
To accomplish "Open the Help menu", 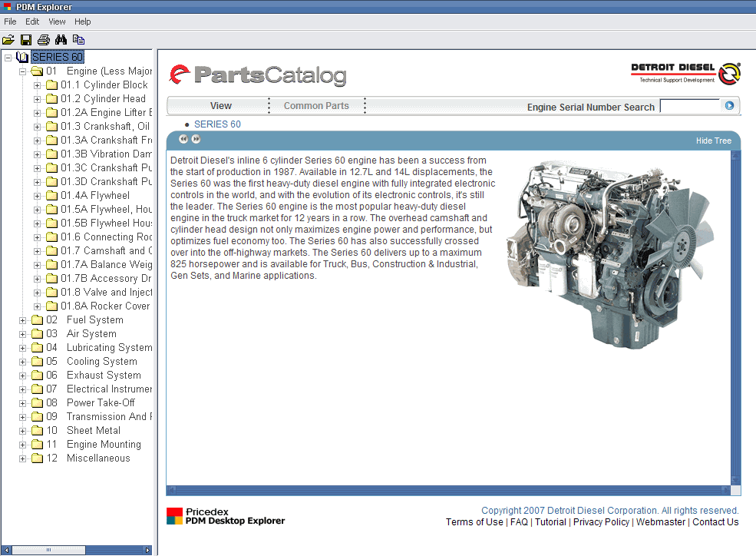I will pos(82,22).
